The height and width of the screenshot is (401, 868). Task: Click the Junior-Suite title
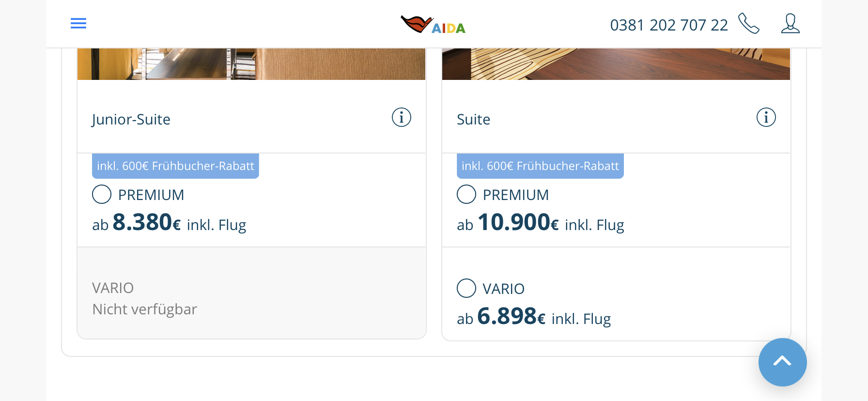point(131,120)
